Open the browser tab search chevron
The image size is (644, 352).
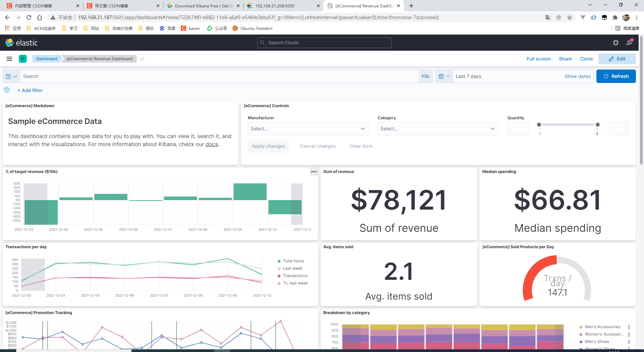click(590, 5)
